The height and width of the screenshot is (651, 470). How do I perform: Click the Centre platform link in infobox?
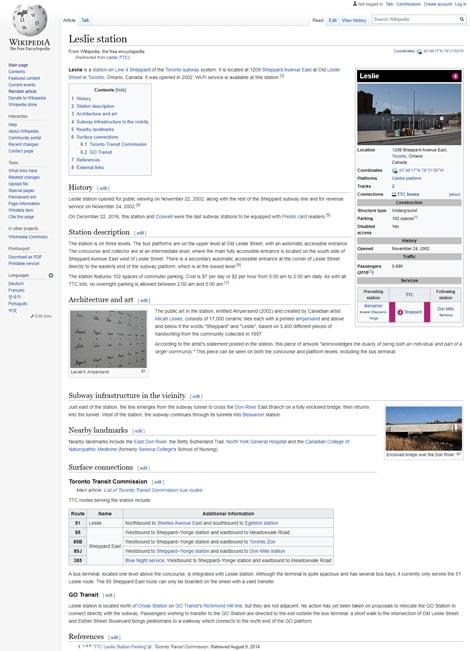[x=406, y=179]
